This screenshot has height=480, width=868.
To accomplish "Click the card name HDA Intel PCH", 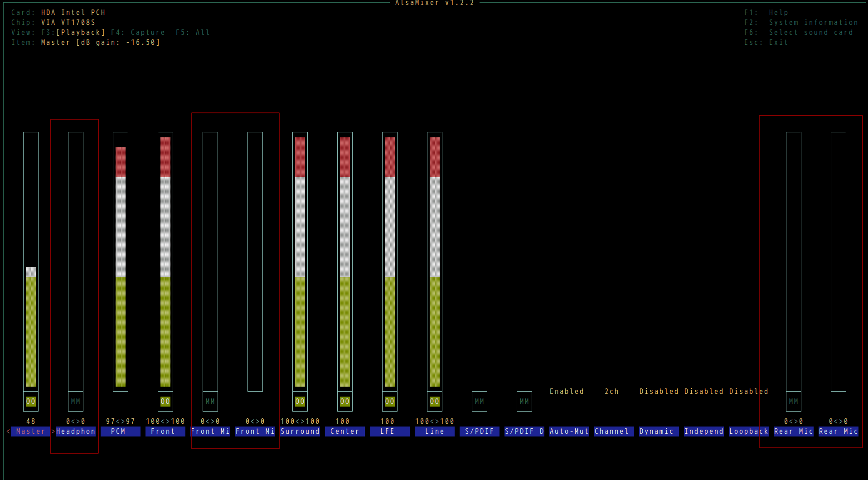I will click(73, 13).
